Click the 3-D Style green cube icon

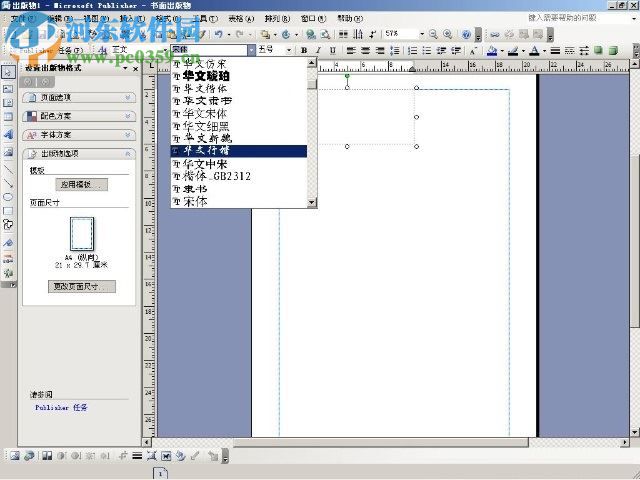[613, 51]
